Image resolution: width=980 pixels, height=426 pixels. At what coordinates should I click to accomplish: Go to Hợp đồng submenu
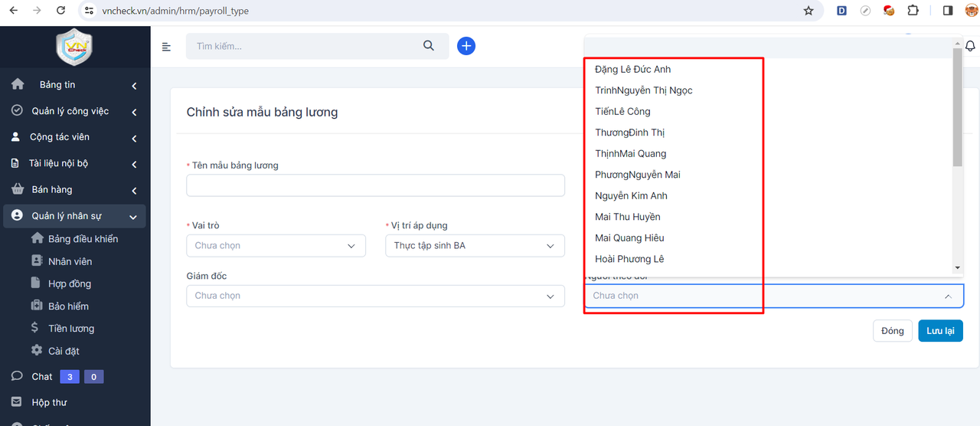70,283
